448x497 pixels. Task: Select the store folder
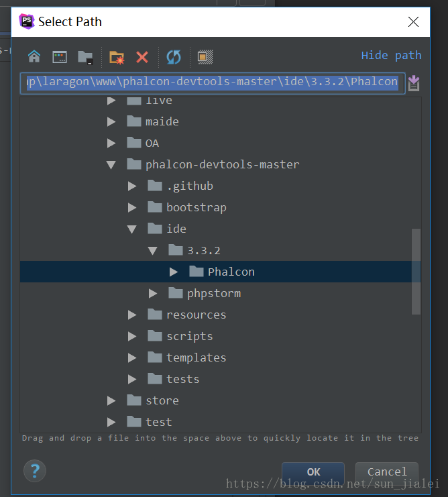pos(153,400)
